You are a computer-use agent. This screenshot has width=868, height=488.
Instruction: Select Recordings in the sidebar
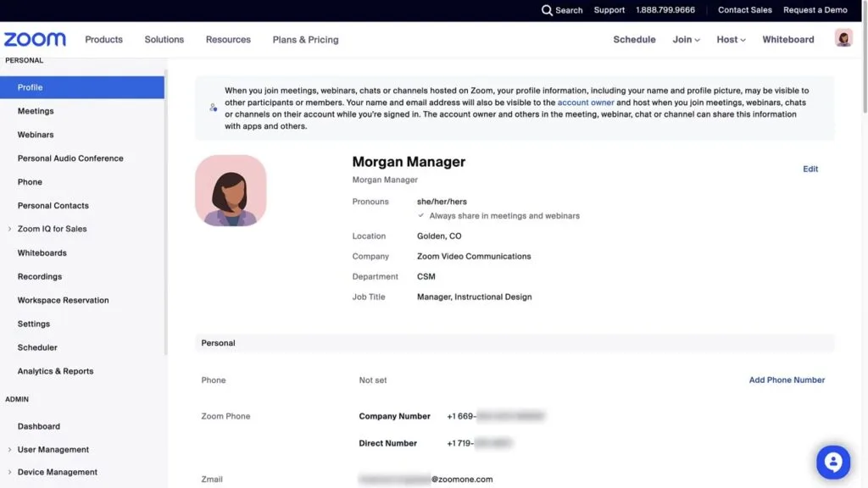(x=40, y=276)
